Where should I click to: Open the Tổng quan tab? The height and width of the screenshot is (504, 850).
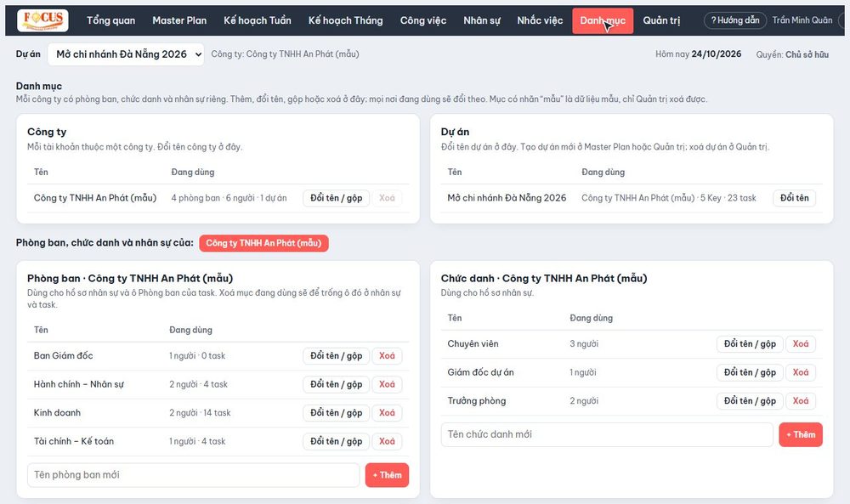[111, 20]
